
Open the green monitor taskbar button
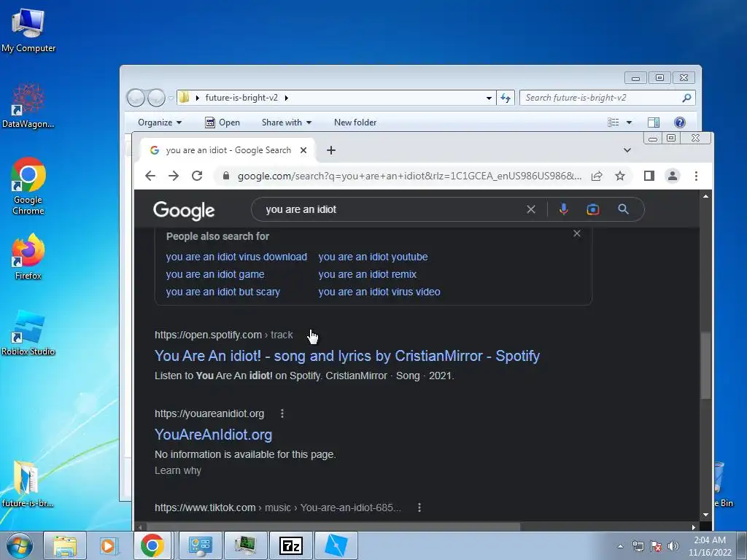[245, 545]
